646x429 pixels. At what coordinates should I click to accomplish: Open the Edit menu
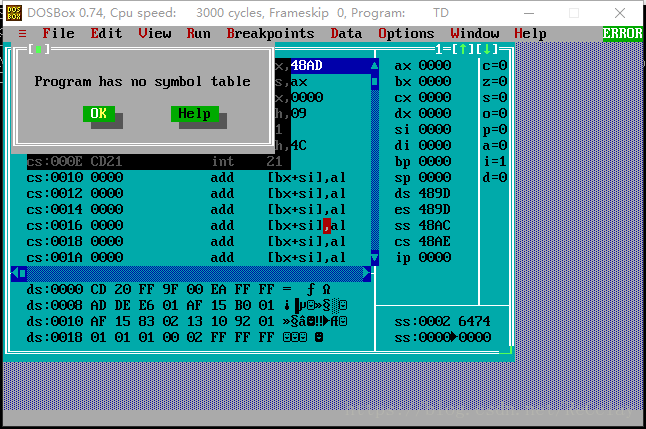(x=106, y=33)
